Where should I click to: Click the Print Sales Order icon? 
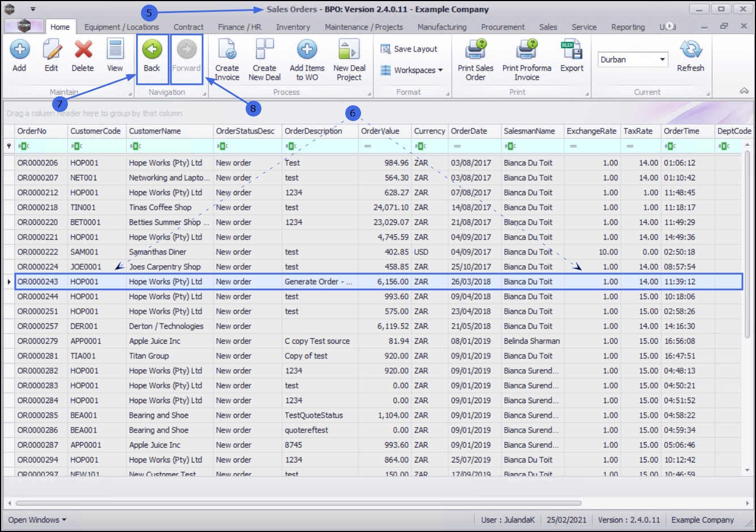(475, 50)
